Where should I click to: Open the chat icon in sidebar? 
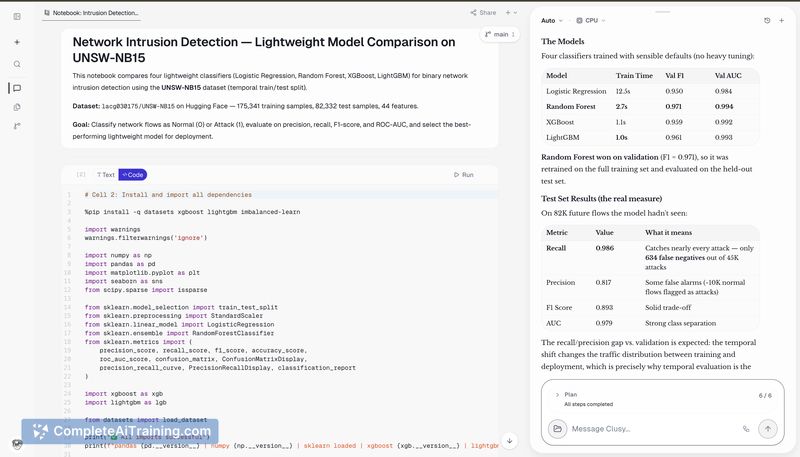[x=17, y=88]
